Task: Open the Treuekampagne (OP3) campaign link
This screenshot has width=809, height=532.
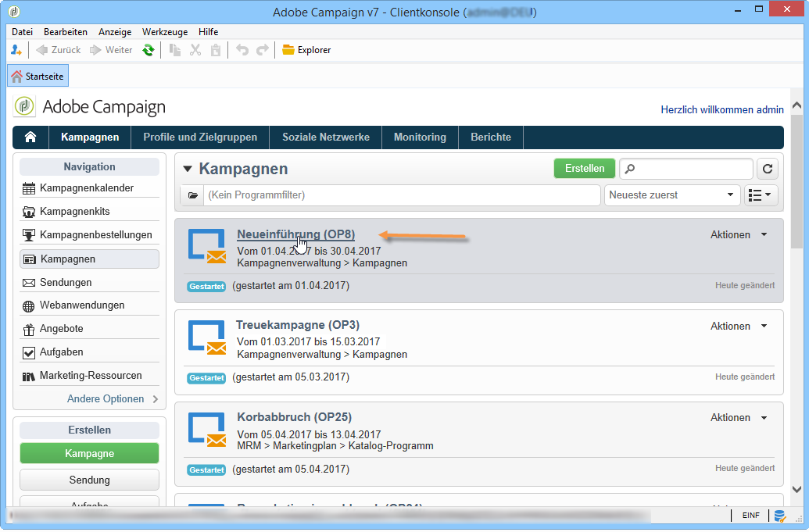Action: point(298,325)
